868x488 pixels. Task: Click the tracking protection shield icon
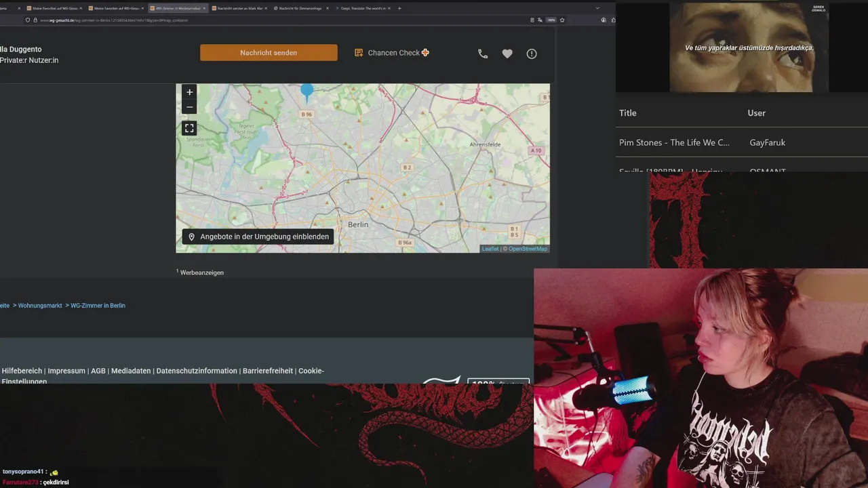click(28, 20)
